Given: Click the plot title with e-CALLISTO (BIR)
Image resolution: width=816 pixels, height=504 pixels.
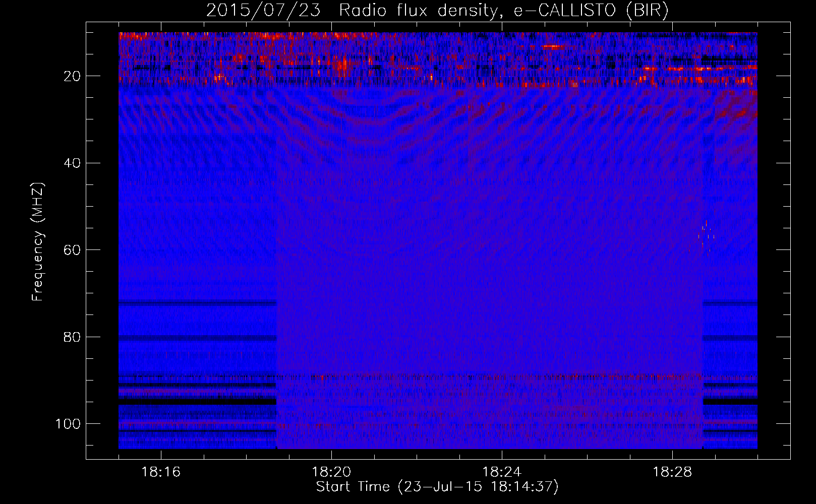Looking at the screenshot, I should coord(437,11).
